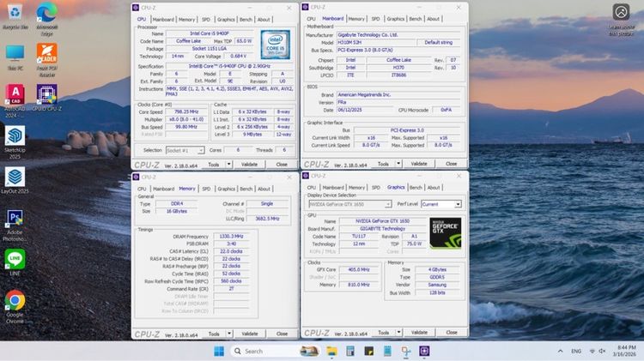
Task: Click the Intel Core i5 logo badge
Action: pyautogui.click(x=275, y=45)
